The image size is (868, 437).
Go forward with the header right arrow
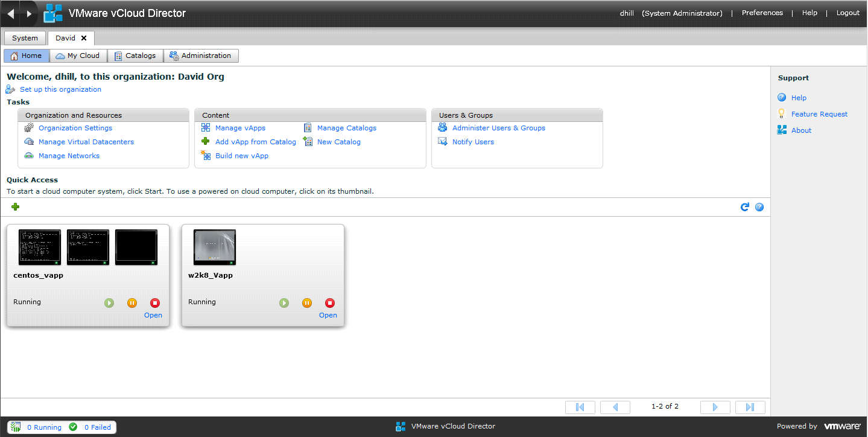[28, 13]
